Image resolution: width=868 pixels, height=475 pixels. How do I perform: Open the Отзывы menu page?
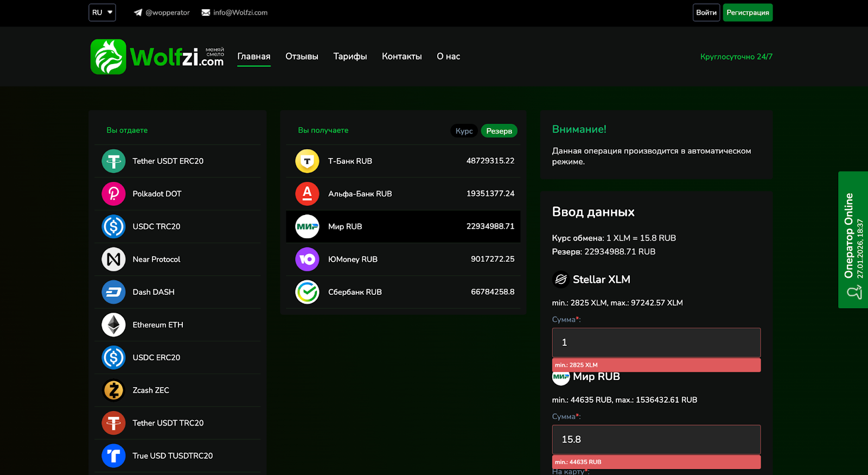302,56
